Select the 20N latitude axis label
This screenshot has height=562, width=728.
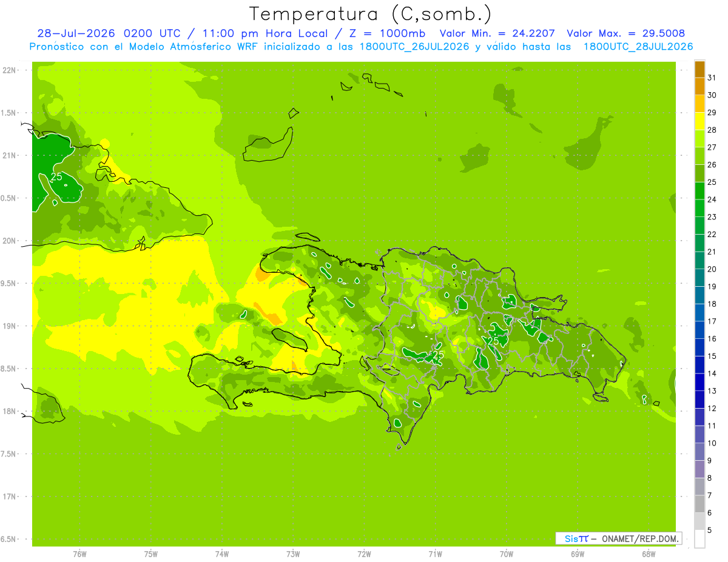coord(10,241)
